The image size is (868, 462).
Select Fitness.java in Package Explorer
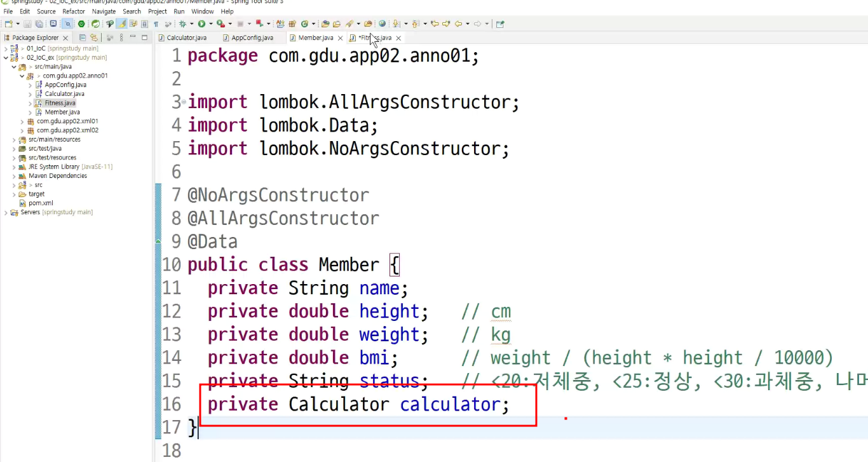pyautogui.click(x=60, y=103)
